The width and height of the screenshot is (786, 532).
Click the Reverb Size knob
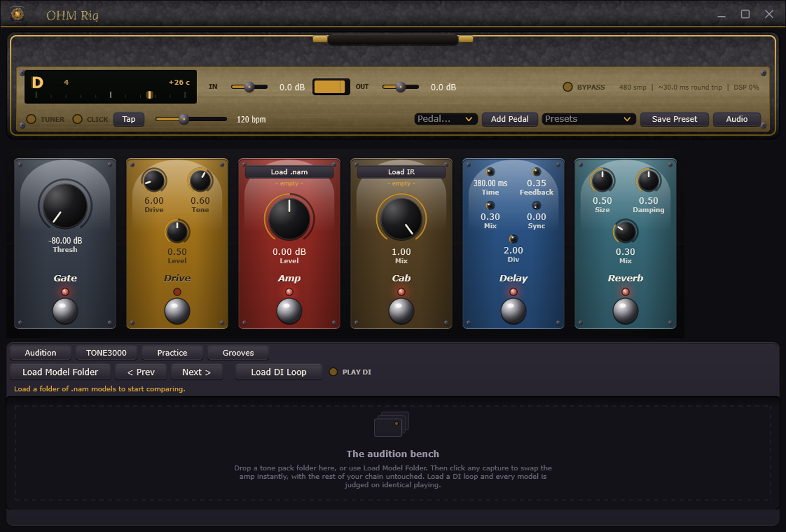(602, 180)
